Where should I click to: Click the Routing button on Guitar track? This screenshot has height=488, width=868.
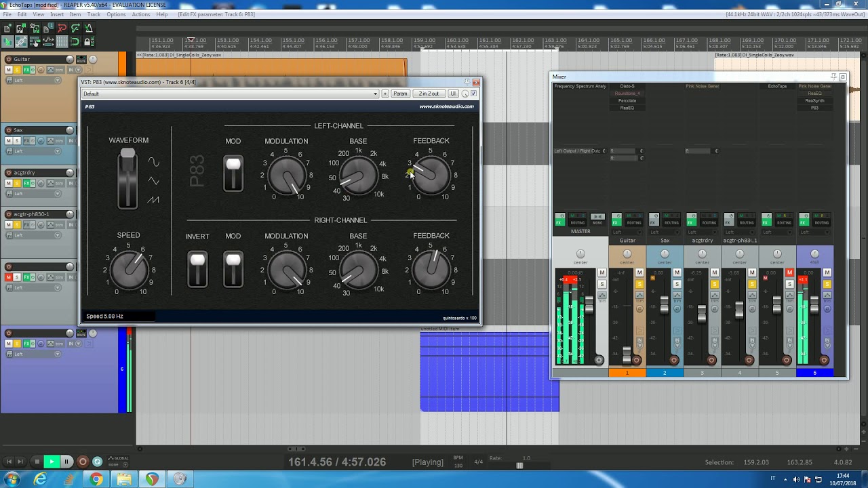[x=81, y=59]
